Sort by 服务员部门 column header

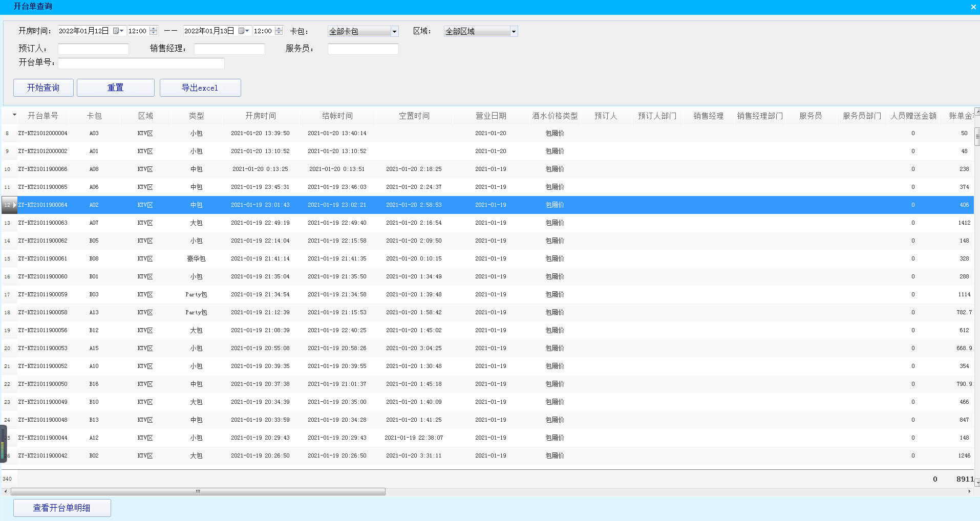[x=862, y=116]
